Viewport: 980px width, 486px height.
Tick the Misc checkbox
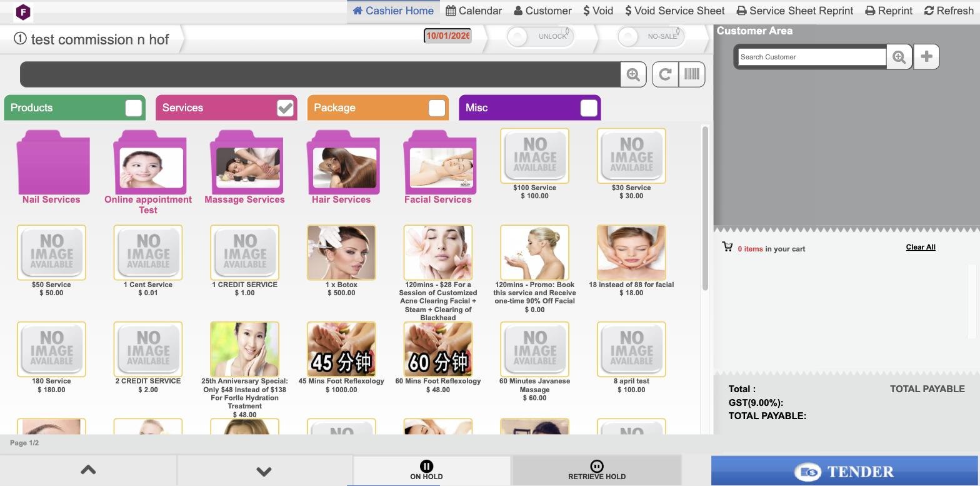pyautogui.click(x=588, y=108)
